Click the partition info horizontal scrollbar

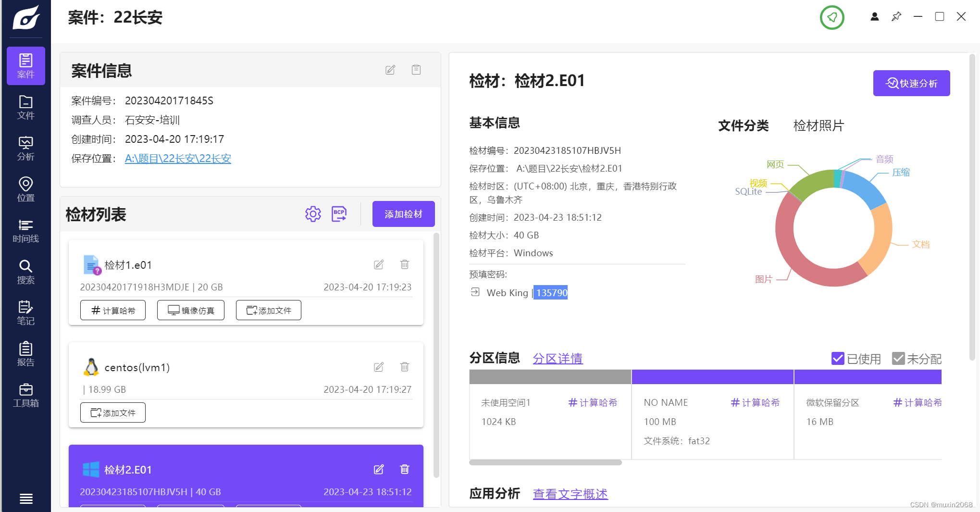click(x=546, y=462)
